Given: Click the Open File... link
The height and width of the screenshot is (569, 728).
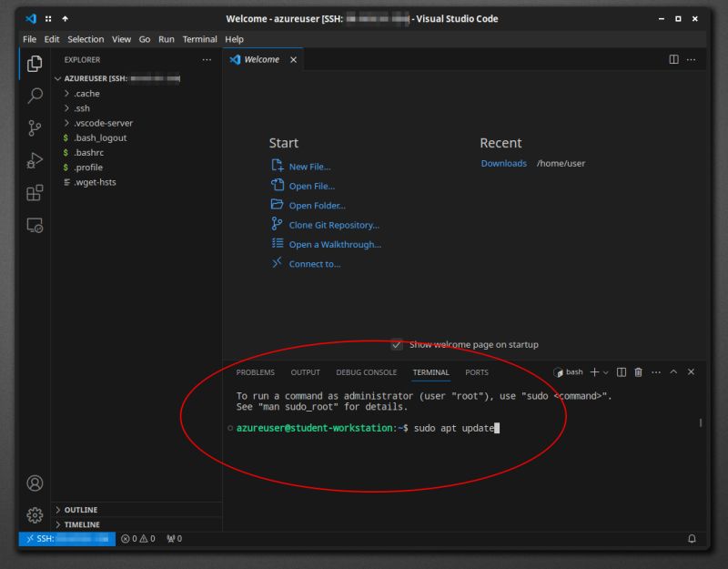Looking at the screenshot, I should pyautogui.click(x=311, y=187).
